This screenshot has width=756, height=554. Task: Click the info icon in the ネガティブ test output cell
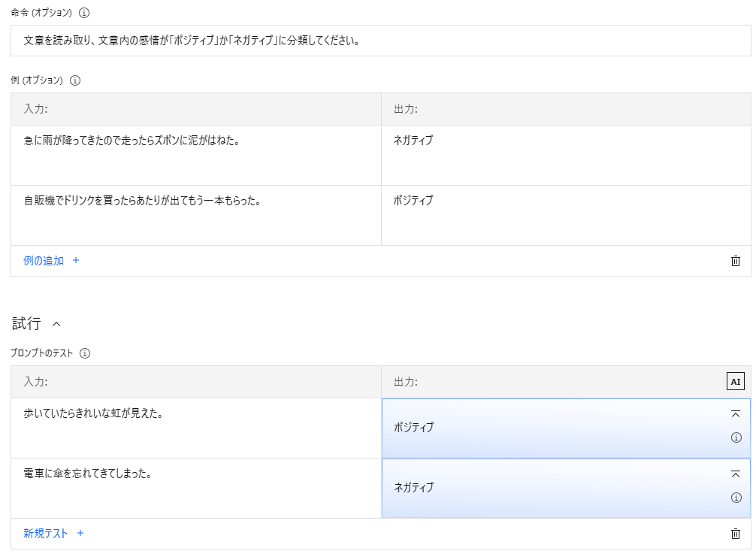pos(736,498)
